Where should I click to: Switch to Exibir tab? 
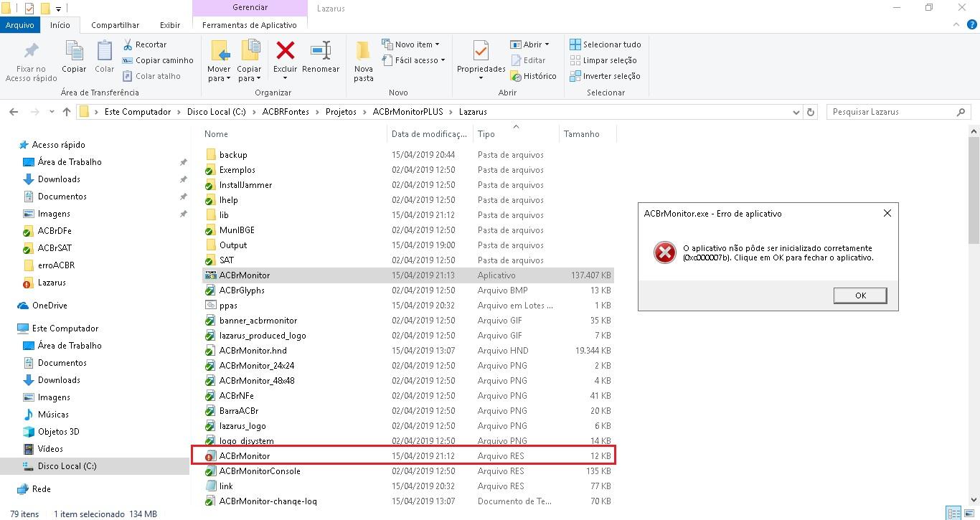point(170,25)
